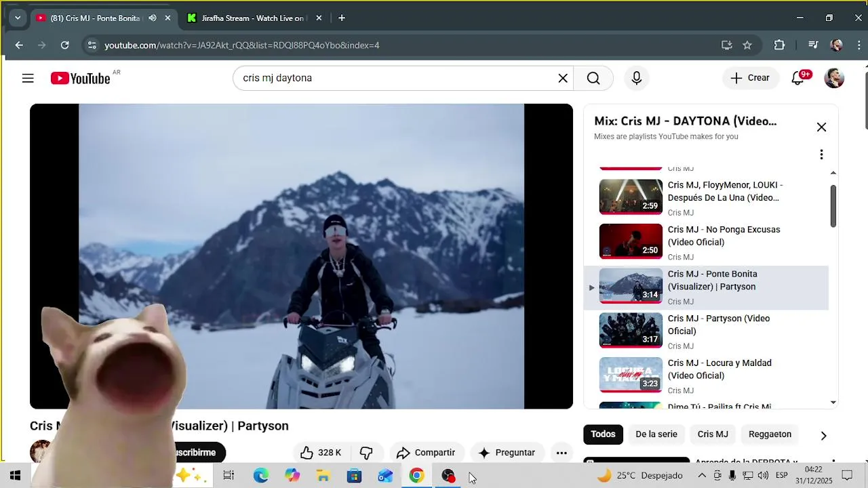
Task: Install the app via address bar icon
Action: [727, 45]
